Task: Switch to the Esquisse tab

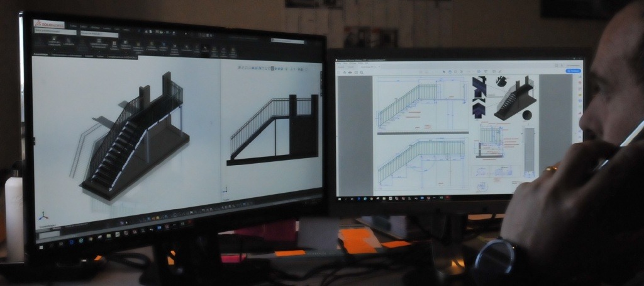Action: coord(89,56)
